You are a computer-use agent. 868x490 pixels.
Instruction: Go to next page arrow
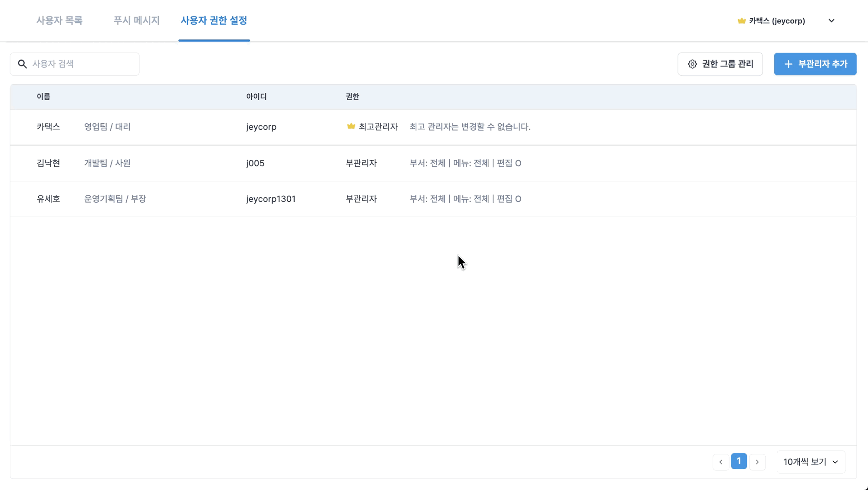point(757,462)
